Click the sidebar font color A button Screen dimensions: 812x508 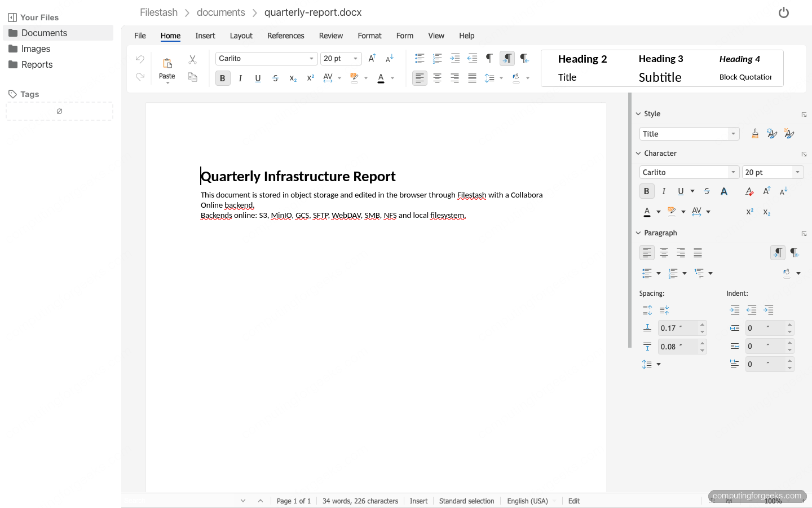[647, 212]
